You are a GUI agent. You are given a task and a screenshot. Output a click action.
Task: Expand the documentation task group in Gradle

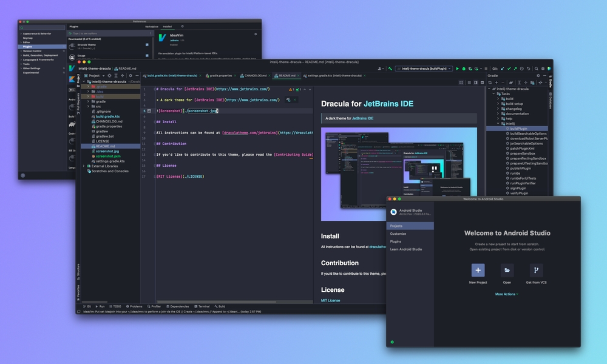coord(498,113)
